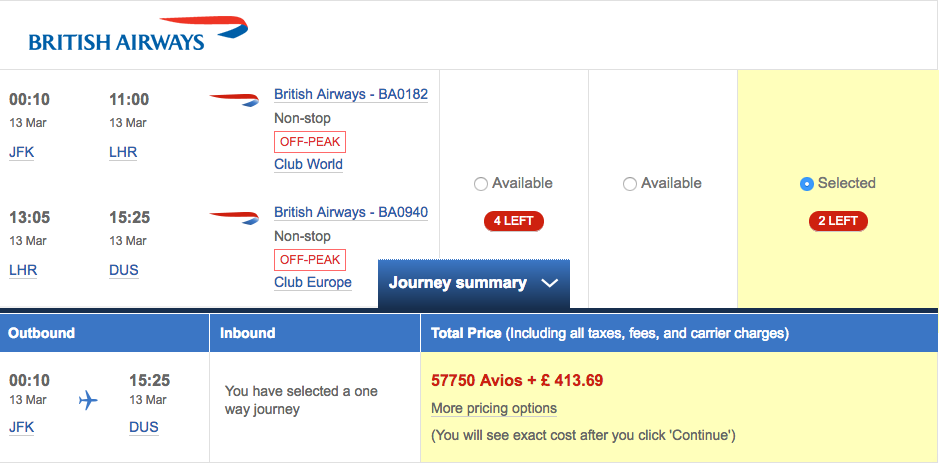The height and width of the screenshot is (463, 939).
Task: Click the airline tail icon beside BA0940
Action: [x=234, y=217]
